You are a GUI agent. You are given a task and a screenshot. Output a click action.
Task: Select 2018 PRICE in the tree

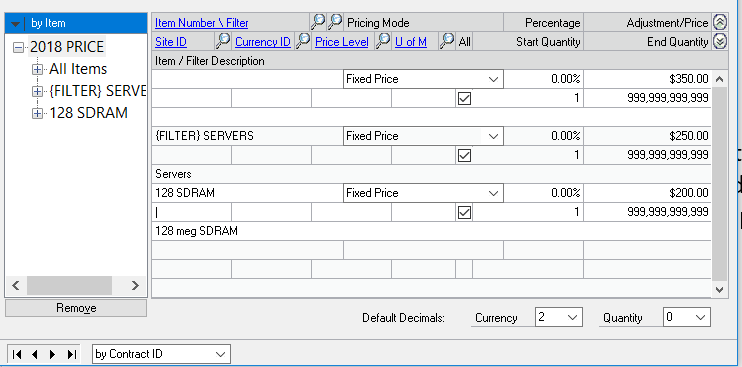click(67, 47)
